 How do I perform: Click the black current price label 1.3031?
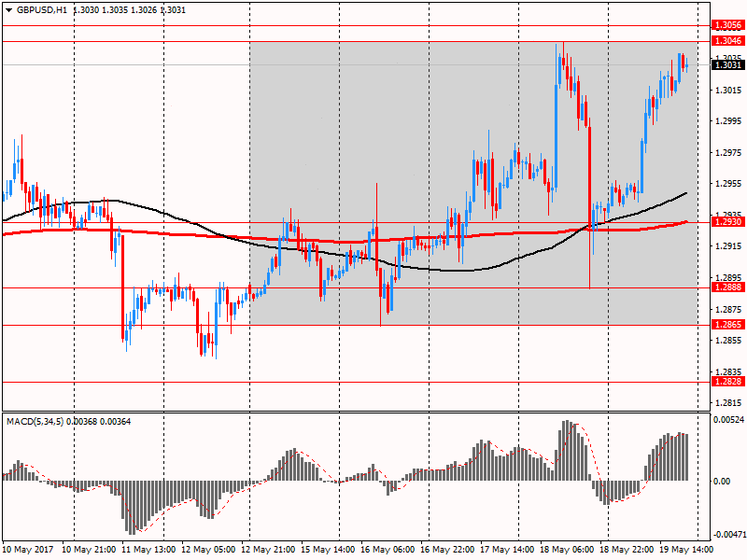(x=727, y=64)
